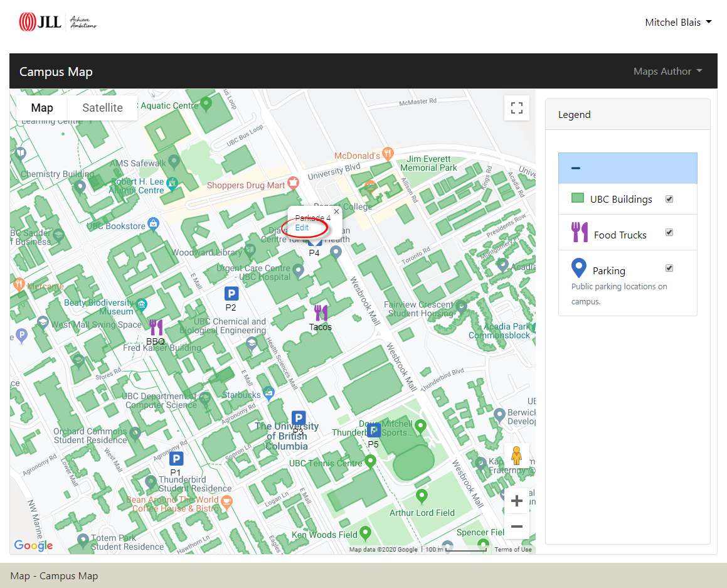Click the Beaty Biodiversity Museum pin
Viewport: 727px width, 588px height.
141,304
